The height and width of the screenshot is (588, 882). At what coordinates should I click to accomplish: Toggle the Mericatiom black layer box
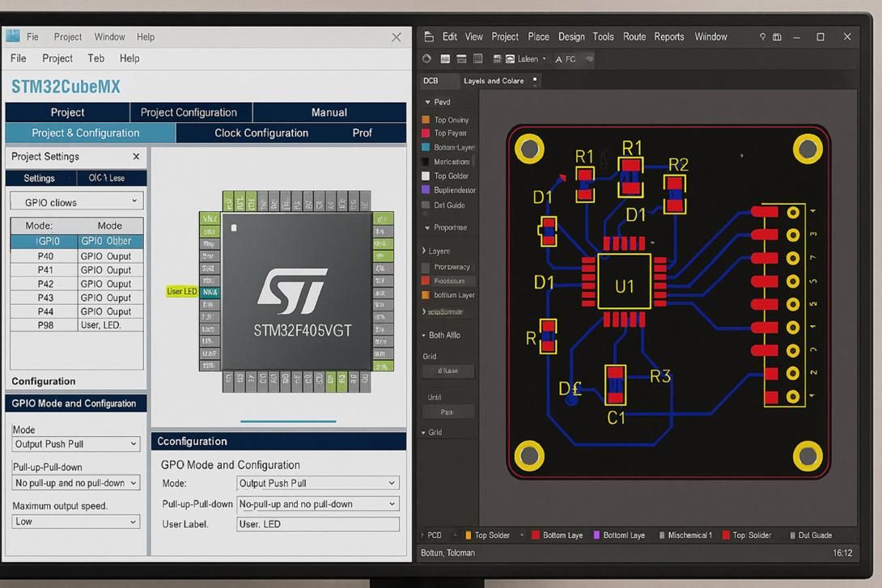tap(426, 161)
